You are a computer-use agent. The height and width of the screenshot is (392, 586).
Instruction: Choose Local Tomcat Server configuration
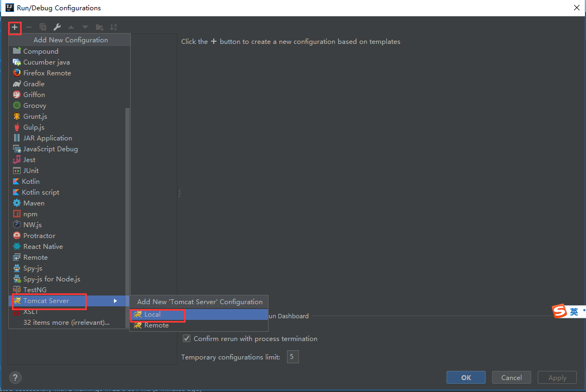[x=199, y=314]
